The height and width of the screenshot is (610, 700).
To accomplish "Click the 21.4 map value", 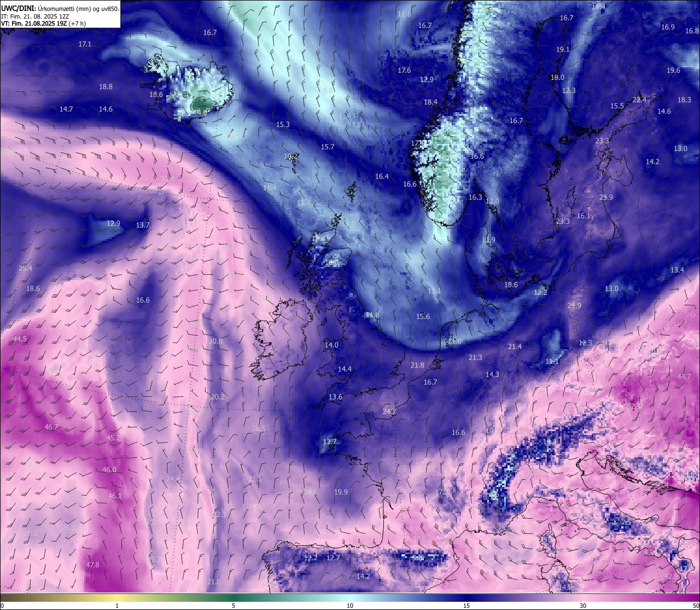I will [x=515, y=346].
